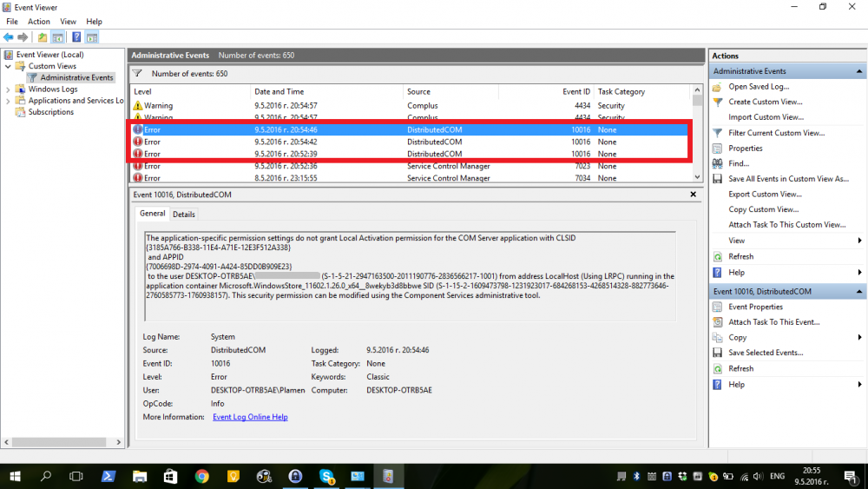Click the Filter Current Custom View icon

[x=718, y=133]
